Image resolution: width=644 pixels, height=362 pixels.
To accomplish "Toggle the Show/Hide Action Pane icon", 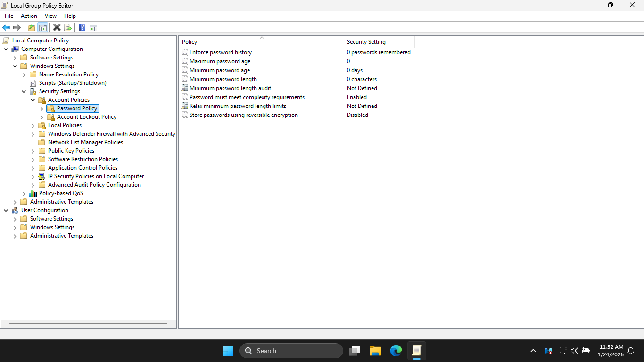I will tap(93, 28).
